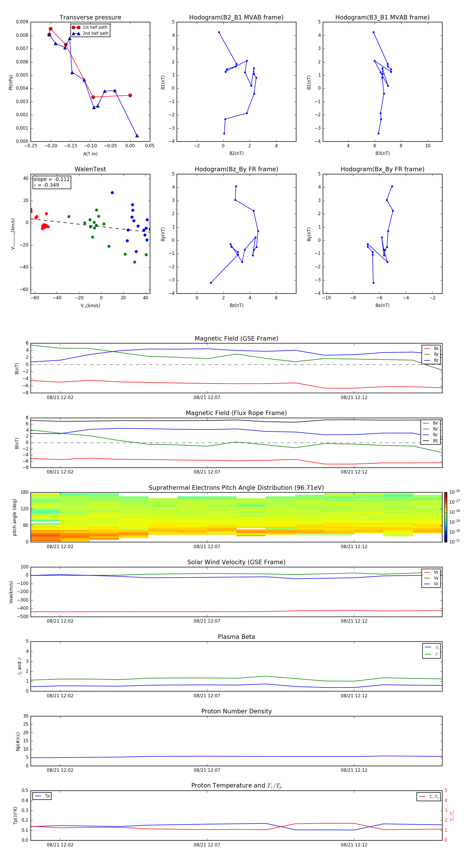Click the pitch angle distribution colorbar
The width and height of the screenshot is (473, 868).
[446, 517]
